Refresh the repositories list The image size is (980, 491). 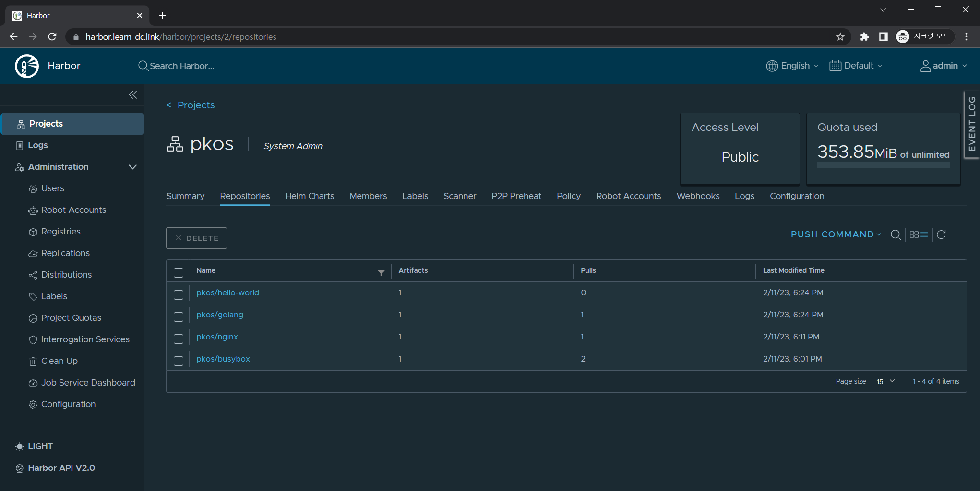click(x=942, y=235)
